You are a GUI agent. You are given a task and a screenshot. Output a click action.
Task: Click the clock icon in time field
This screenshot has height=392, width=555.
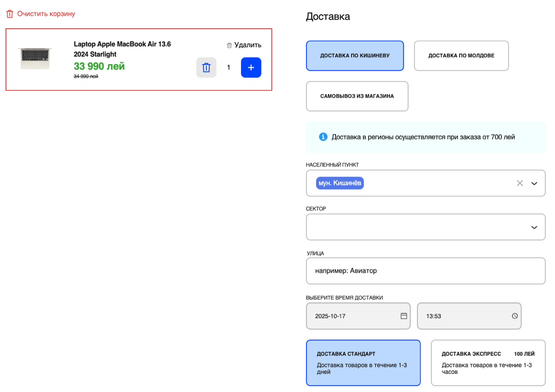[x=515, y=316]
